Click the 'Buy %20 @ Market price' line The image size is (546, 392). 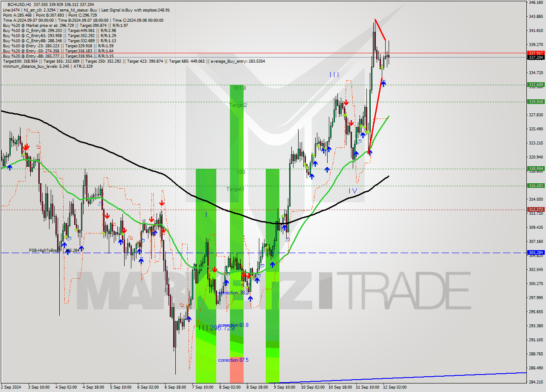point(65,25)
